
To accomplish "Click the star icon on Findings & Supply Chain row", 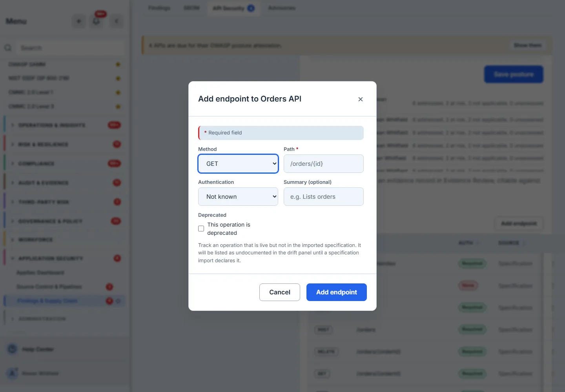I will tap(118, 301).
